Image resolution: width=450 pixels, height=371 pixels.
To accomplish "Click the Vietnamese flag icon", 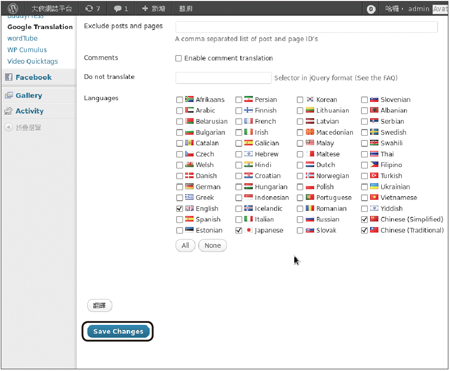I will tap(374, 197).
